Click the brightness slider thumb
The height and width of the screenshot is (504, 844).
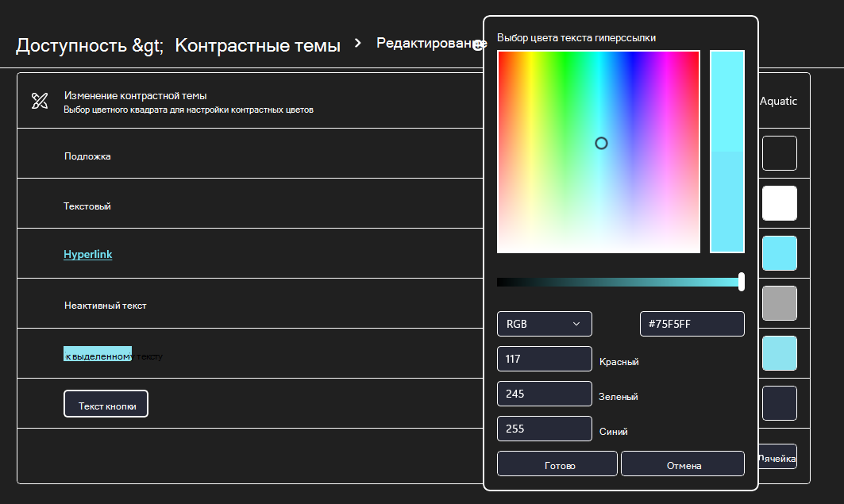point(741,282)
